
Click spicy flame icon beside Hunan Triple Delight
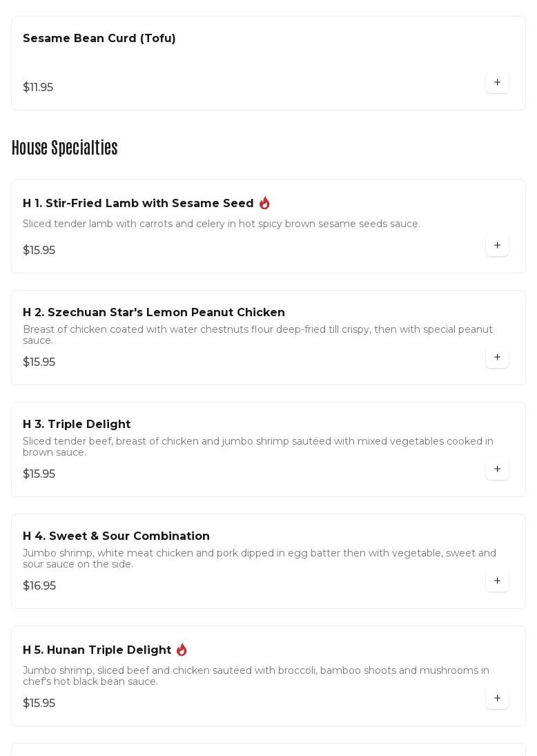pyautogui.click(x=182, y=650)
